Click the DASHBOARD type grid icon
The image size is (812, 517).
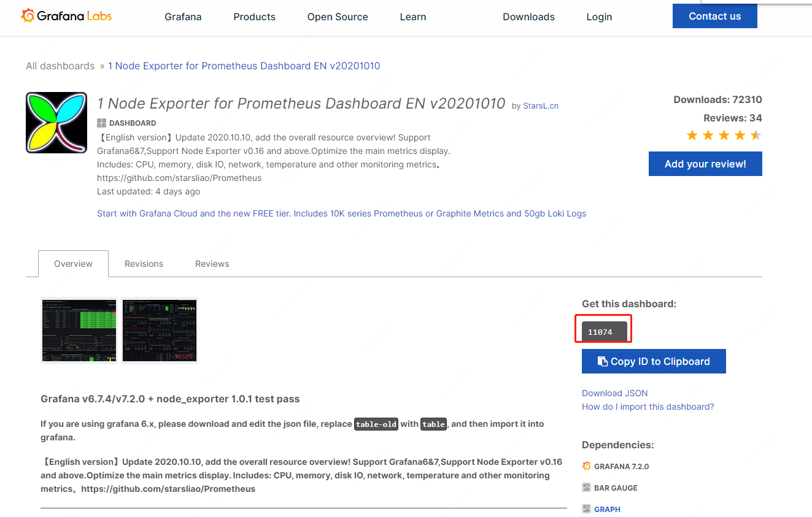(x=101, y=123)
